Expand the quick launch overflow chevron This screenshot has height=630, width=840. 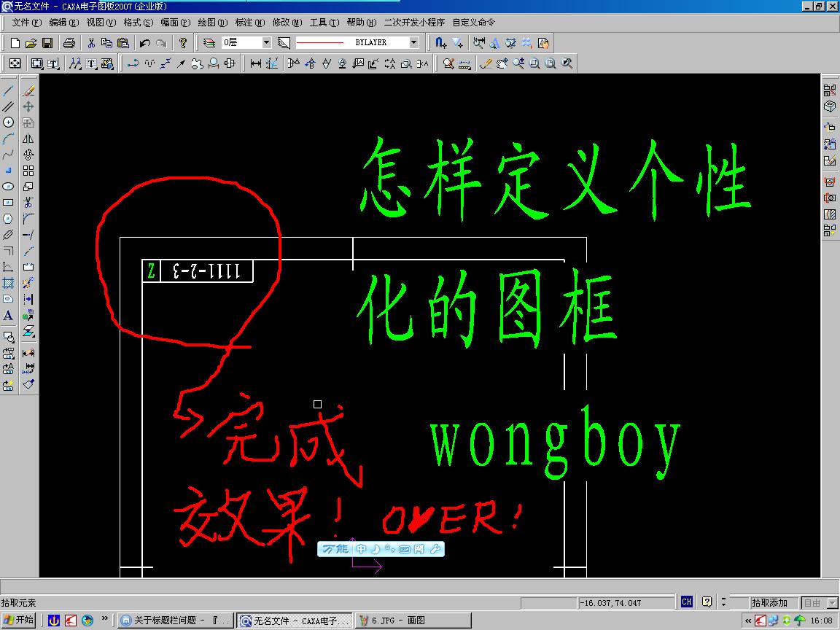tap(104, 619)
